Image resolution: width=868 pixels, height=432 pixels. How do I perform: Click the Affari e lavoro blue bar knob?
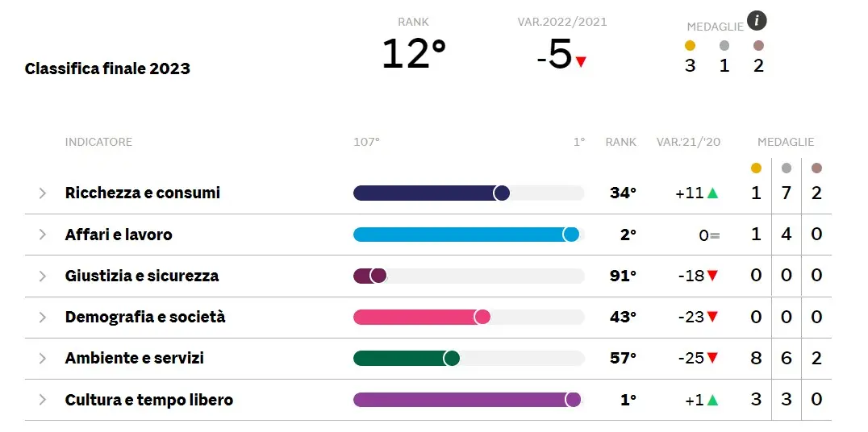(571, 235)
